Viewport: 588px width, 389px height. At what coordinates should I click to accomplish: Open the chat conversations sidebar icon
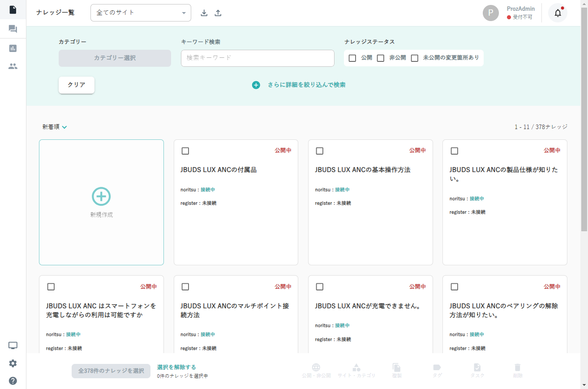coord(13,29)
